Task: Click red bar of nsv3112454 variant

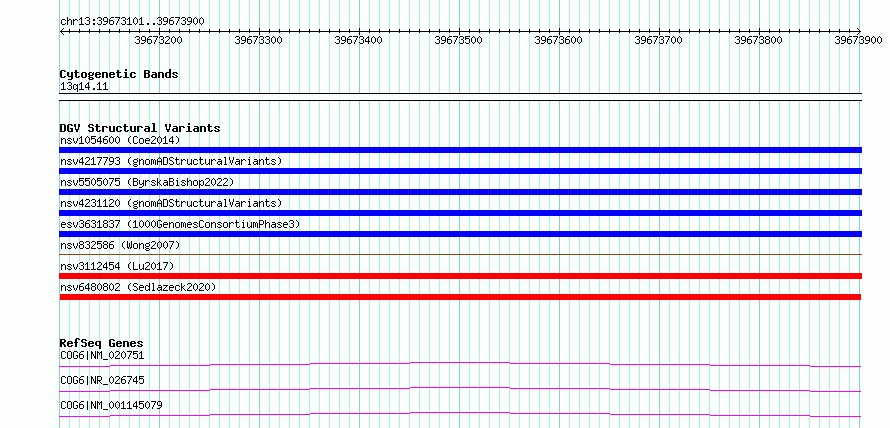Action: click(461, 276)
